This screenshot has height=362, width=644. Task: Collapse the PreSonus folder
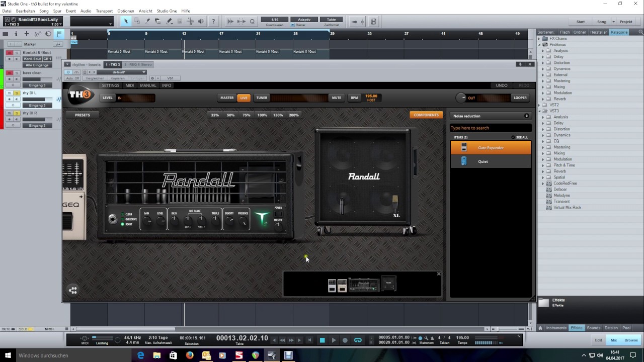(x=539, y=45)
